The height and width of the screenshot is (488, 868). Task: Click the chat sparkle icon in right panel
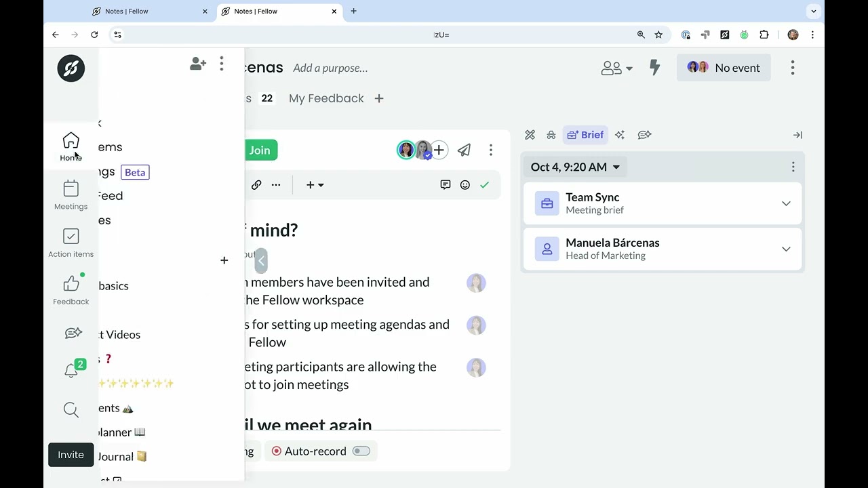(x=644, y=135)
